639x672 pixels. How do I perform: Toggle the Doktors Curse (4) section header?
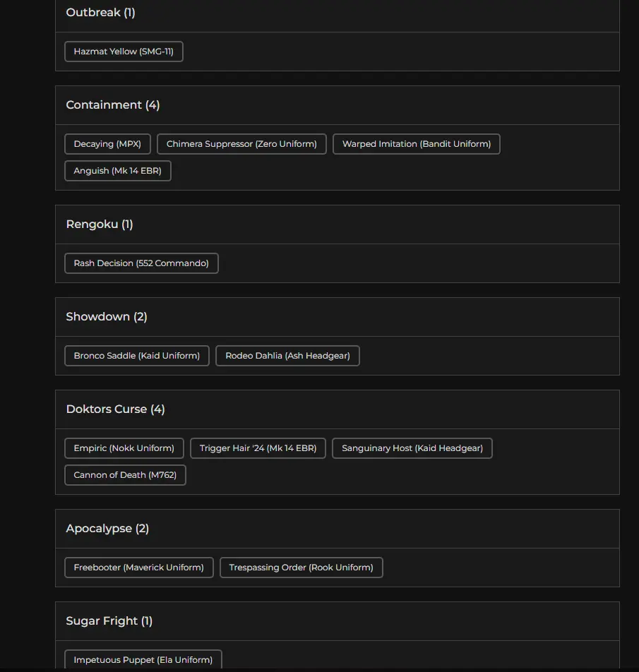[x=115, y=409]
